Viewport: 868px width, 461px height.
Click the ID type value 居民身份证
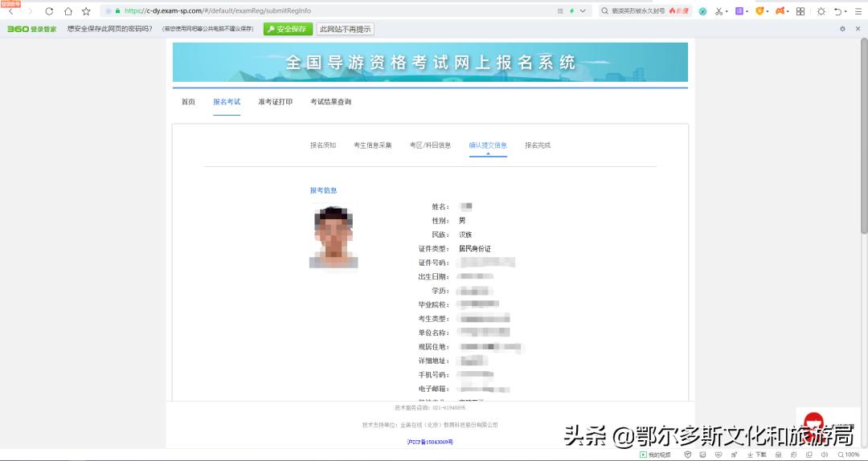pyautogui.click(x=475, y=249)
